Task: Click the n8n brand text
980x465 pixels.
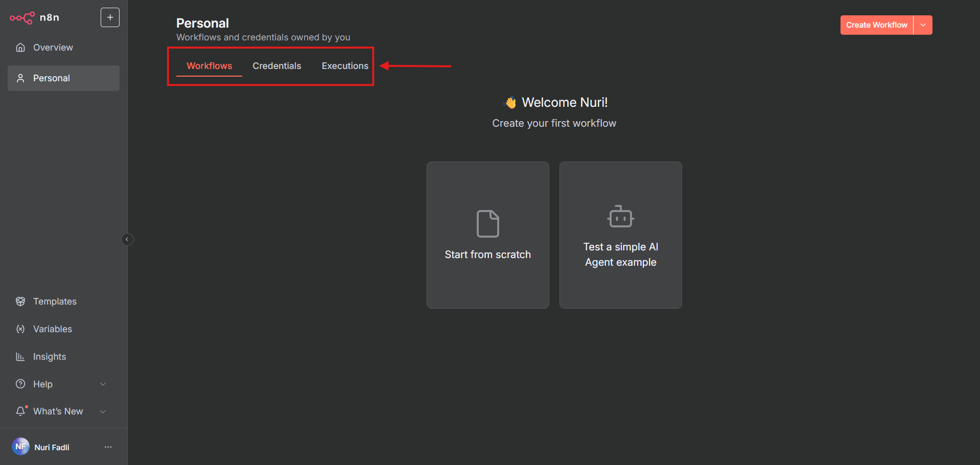Action: [x=50, y=17]
